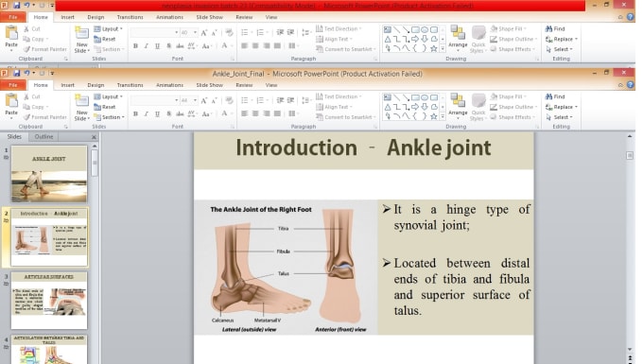The image size is (643, 364).
Task: Open Select dropdown in Ankle_Joint_Final Editing group
Action: pyautogui.click(x=560, y=117)
